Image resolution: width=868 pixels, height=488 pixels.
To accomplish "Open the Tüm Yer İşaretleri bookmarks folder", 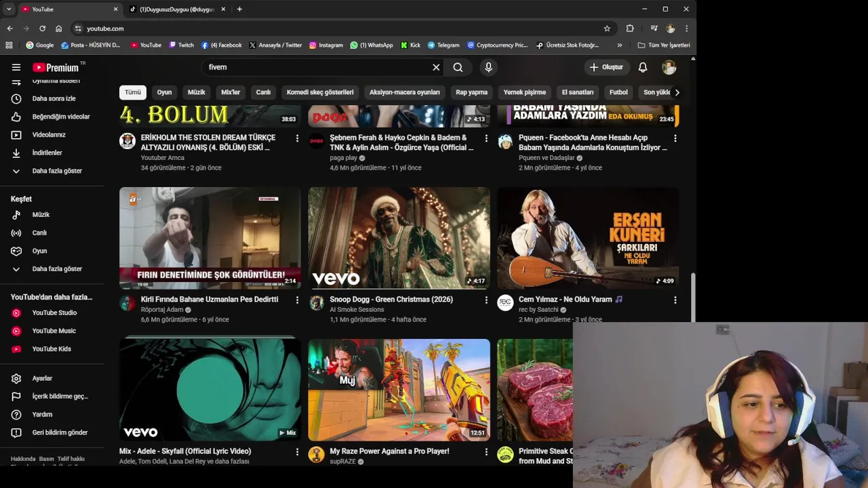I will pyautogui.click(x=664, y=45).
